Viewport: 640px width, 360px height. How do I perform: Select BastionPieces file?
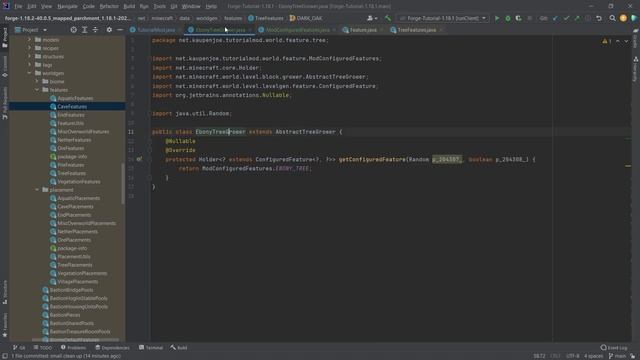click(x=65, y=315)
